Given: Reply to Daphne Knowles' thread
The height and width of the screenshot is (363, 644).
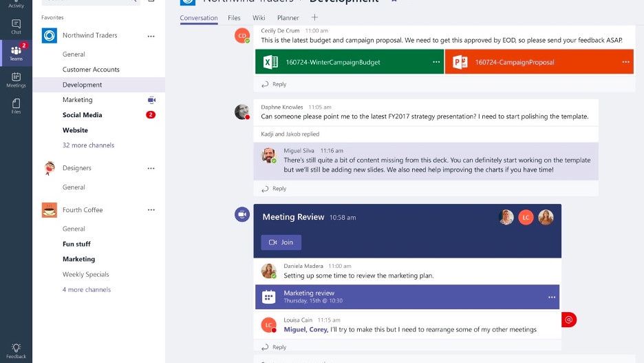Looking at the screenshot, I should click(x=274, y=188).
